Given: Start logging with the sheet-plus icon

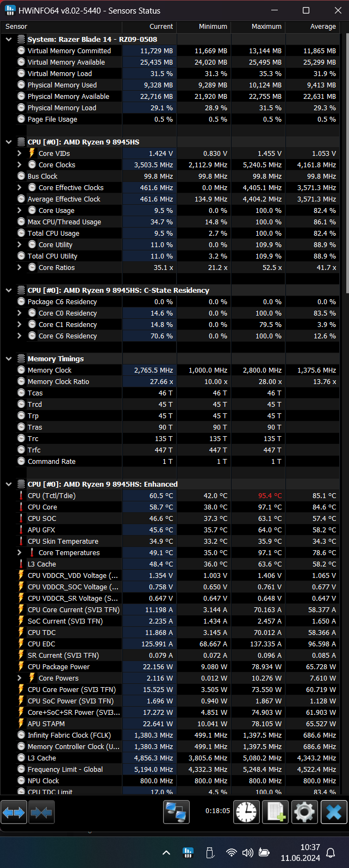Looking at the screenshot, I should click(x=275, y=812).
